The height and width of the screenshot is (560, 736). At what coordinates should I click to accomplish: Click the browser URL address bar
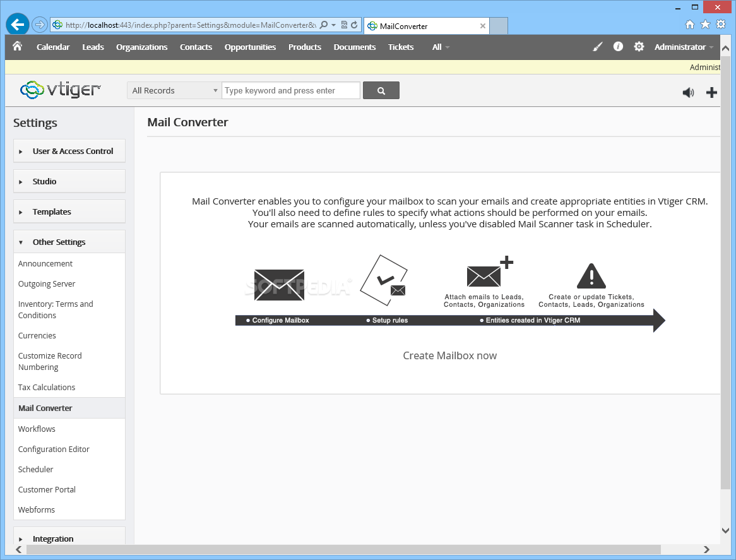coord(190,25)
